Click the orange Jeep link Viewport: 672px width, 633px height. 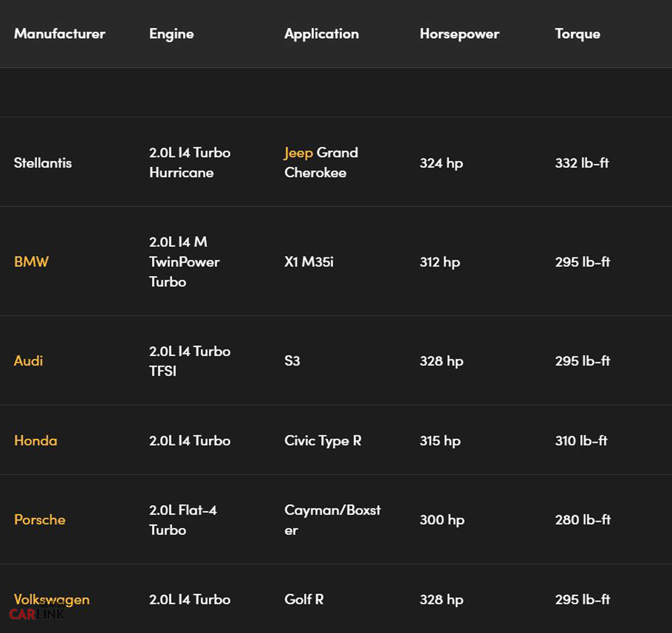point(298,153)
